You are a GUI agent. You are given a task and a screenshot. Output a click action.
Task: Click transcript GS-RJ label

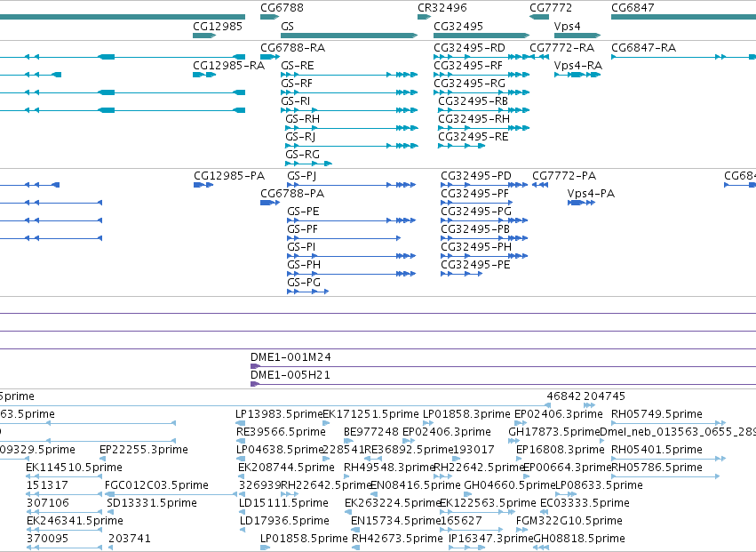coord(300,137)
